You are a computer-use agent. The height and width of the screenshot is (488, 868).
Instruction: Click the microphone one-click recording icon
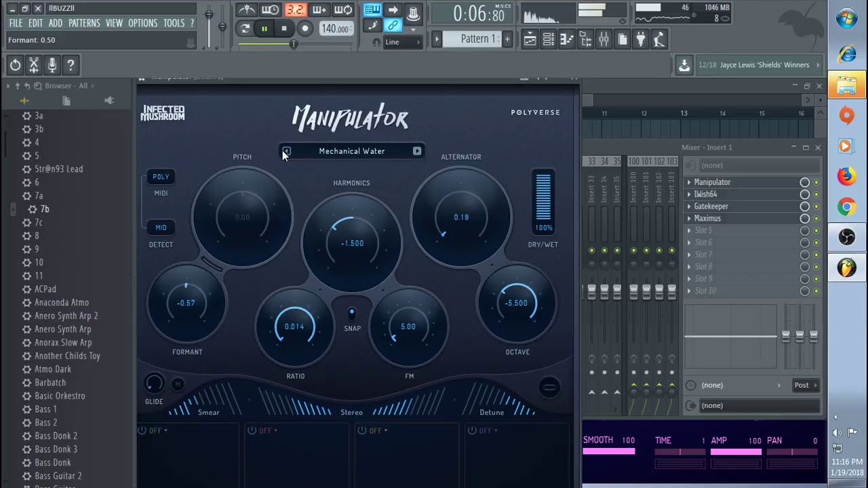pyautogui.click(x=52, y=65)
